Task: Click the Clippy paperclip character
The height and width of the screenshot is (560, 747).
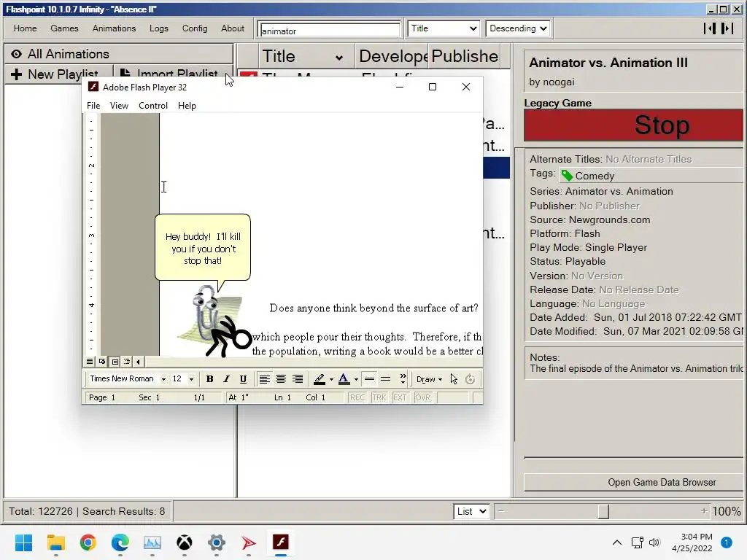Action: point(205,312)
